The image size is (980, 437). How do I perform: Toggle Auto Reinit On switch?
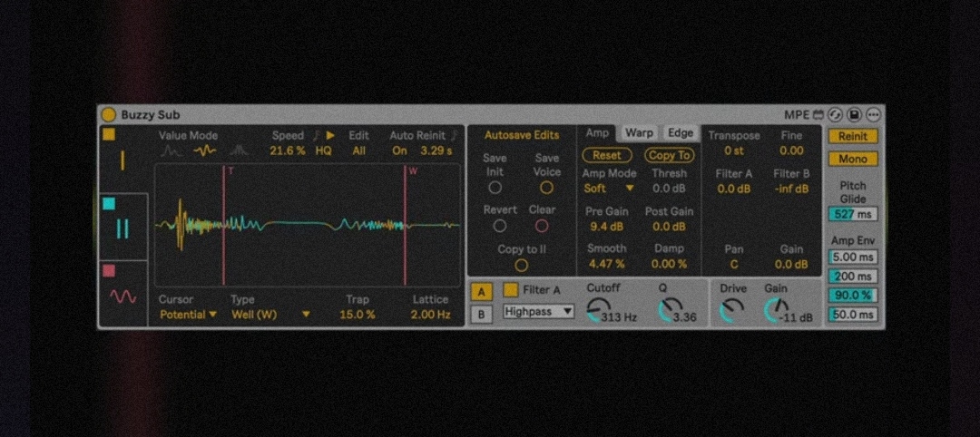coord(399,151)
